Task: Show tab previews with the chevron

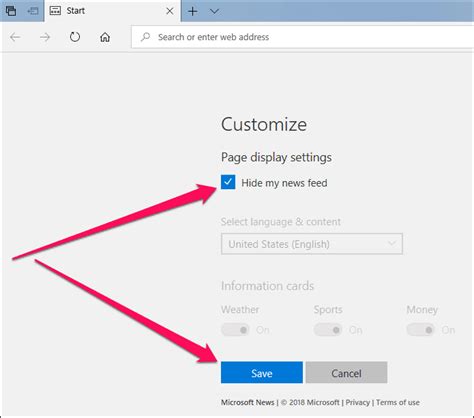Action: pos(214,12)
